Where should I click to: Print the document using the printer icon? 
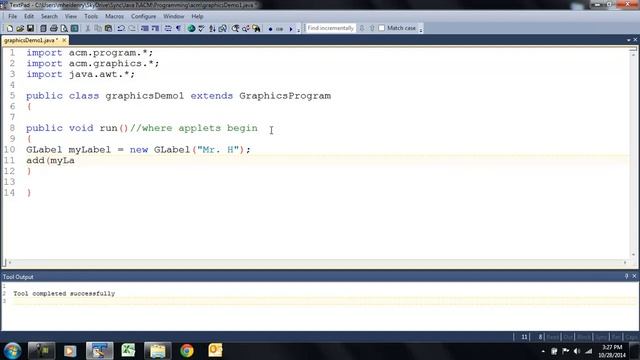tap(53, 29)
